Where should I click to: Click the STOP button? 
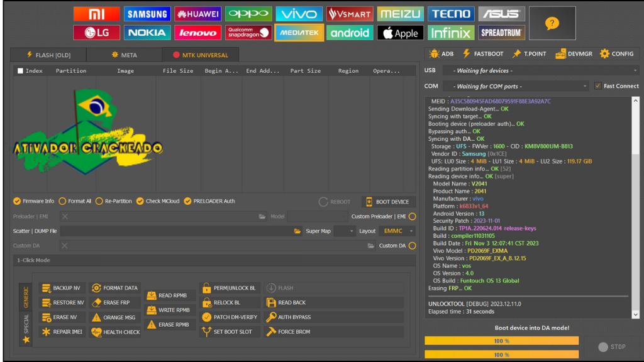coord(612,347)
